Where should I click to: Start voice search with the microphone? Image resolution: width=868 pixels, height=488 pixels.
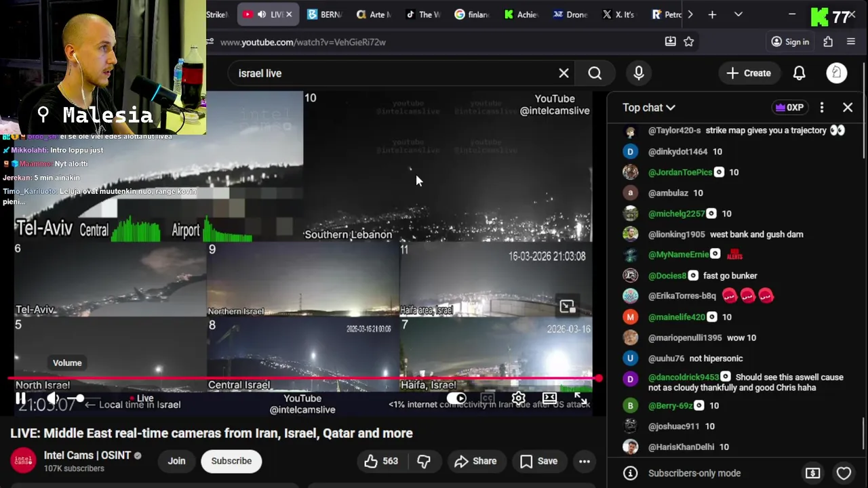[639, 73]
